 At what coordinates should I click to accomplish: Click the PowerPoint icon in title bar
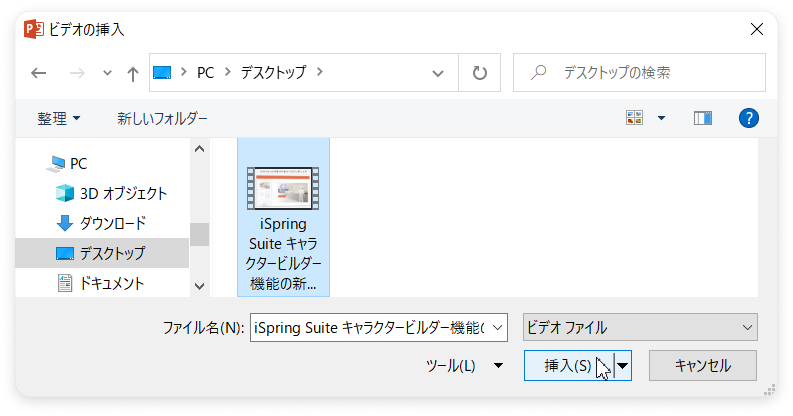(x=33, y=29)
